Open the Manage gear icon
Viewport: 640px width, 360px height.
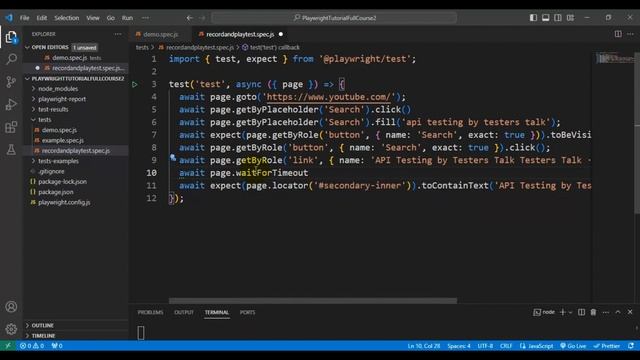tap(11, 329)
